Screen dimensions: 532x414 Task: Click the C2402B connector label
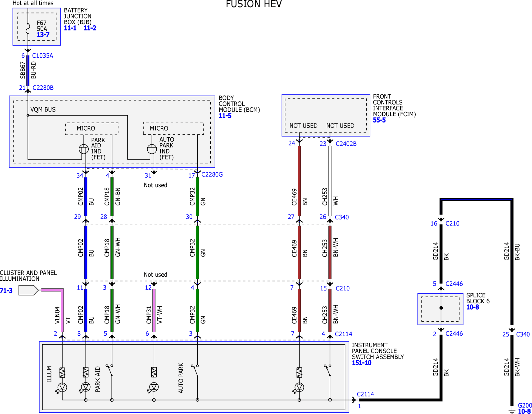(x=346, y=144)
